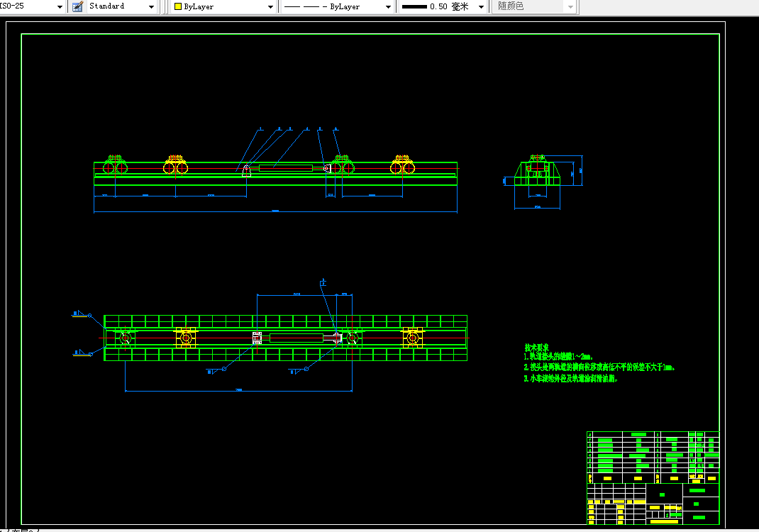Expand the ISO-25 dimension style dropdown
This screenshot has width=759, height=532.
coord(60,7)
